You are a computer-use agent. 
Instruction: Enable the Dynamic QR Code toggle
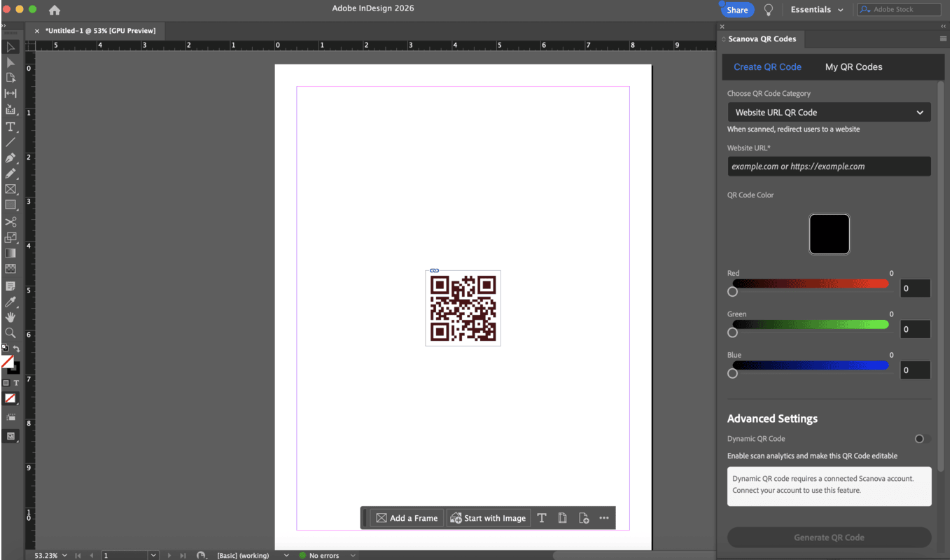pos(922,439)
